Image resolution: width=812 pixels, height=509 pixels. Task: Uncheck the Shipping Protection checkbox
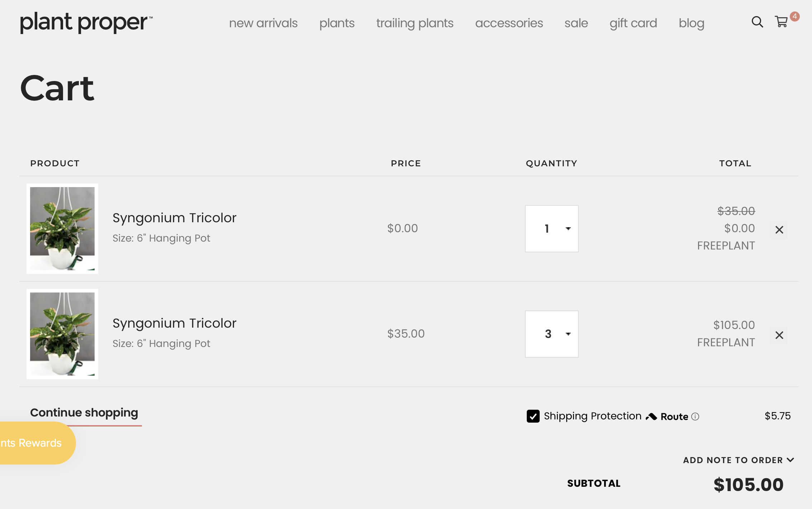tap(533, 416)
